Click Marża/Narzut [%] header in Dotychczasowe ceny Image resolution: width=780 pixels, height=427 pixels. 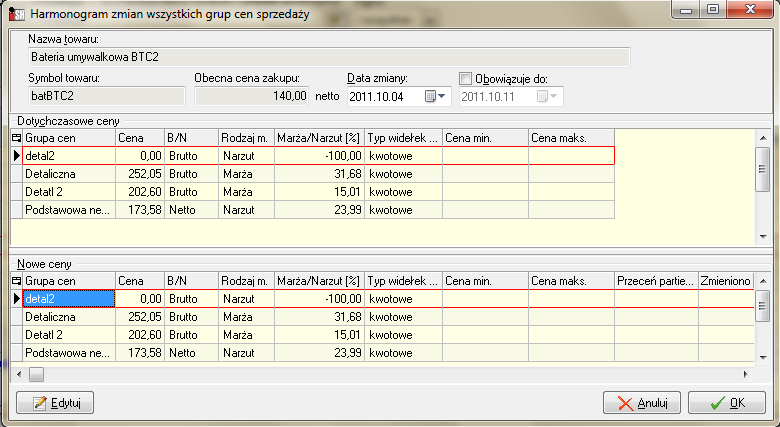coord(320,138)
